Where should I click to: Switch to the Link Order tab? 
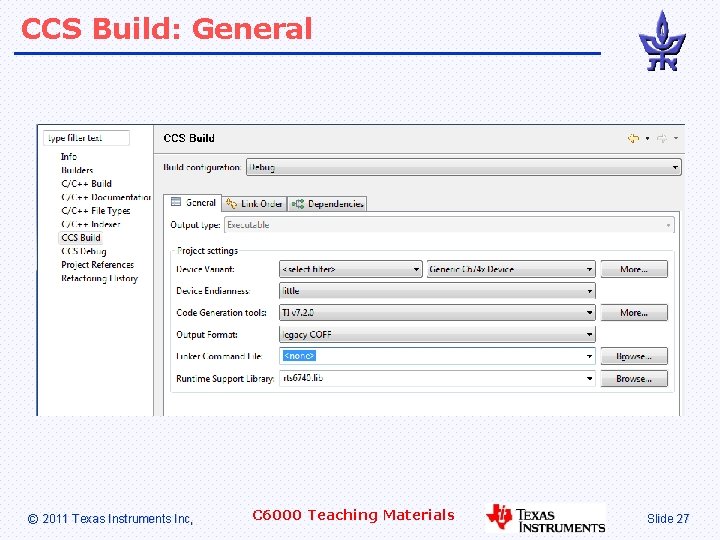(x=255, y=203)
